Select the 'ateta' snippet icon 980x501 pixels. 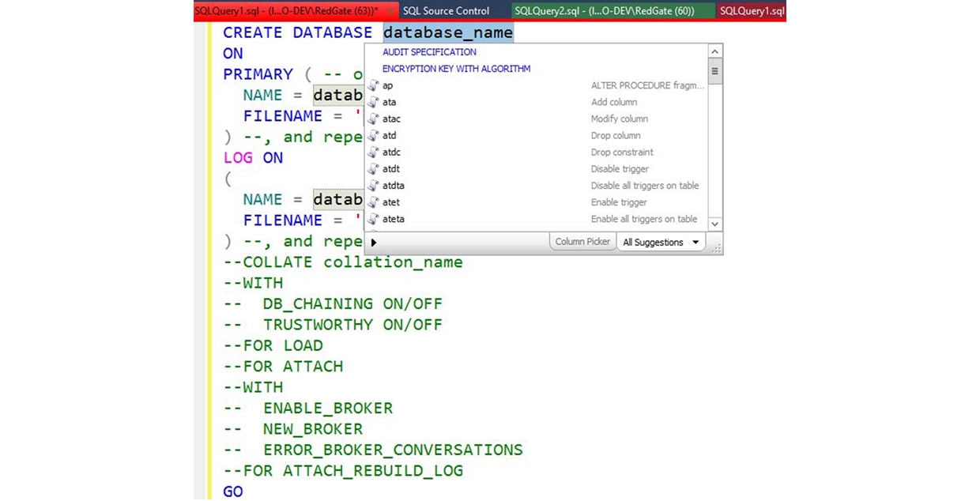click(x=374, y=219)
